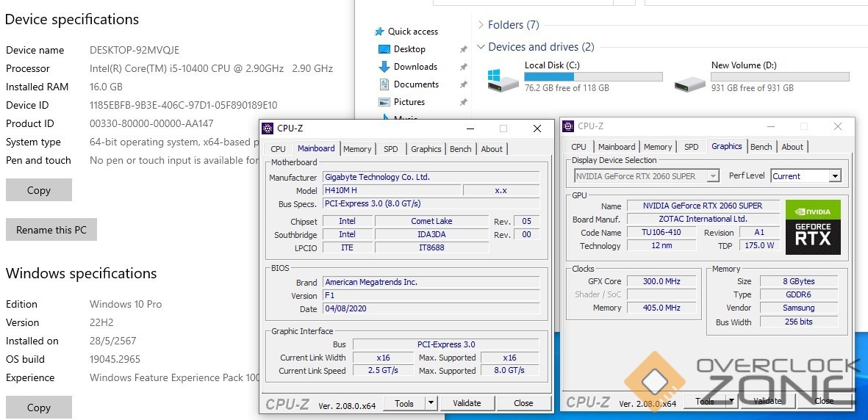Select the New Volume (D:) drive icon
Viewport: 868px width, 420px height.
pyautogui.click(x=689, y=84)
